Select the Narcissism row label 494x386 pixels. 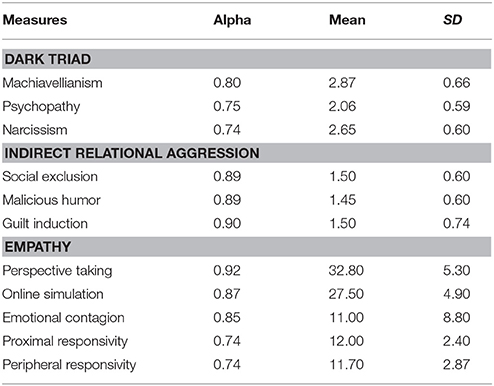pyautogui.click(x=35, y=130)
